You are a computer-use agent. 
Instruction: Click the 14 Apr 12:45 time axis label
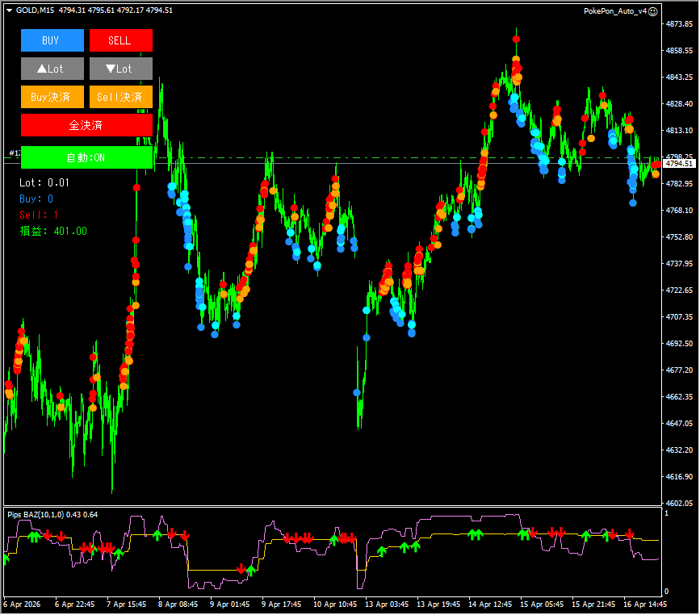[x=491, y=604]
